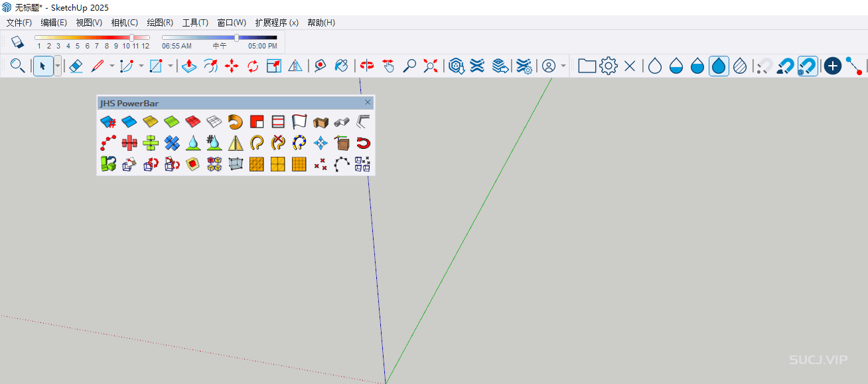
Task: Click the shadow month slider handle
Action: pos(131,38)
